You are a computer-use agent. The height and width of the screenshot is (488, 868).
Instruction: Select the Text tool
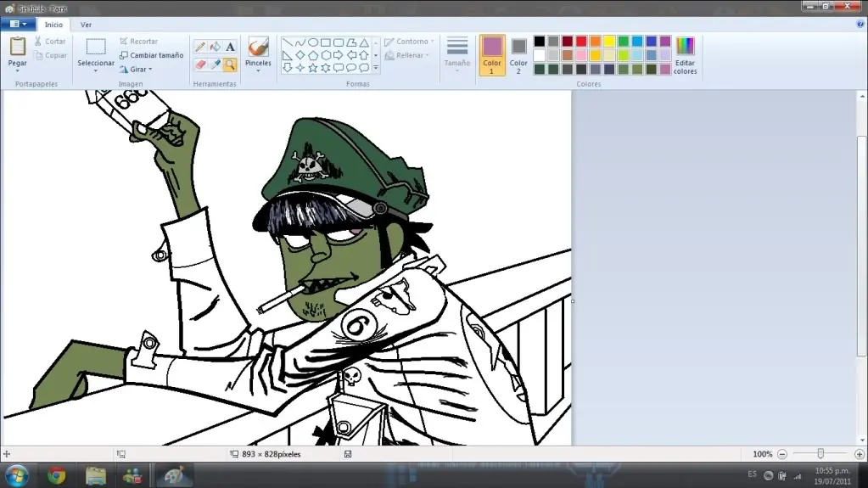(230, 47)
